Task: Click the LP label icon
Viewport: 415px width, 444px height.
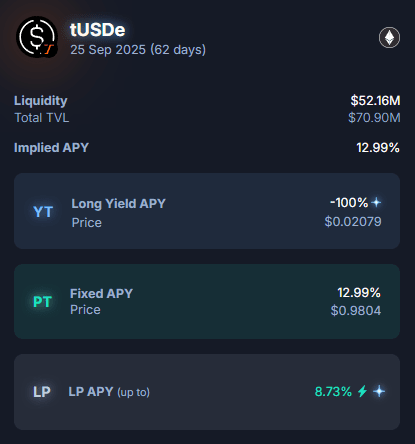Action: click(x=42, y=392)
